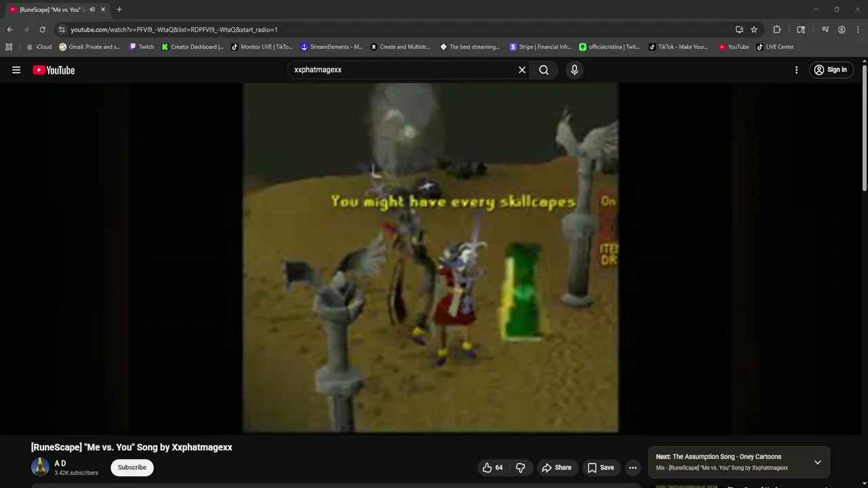Image resolution: width=868 pixels, height=488 pixels.
Task: Open the Gmail bookmark
Action: 90,47
